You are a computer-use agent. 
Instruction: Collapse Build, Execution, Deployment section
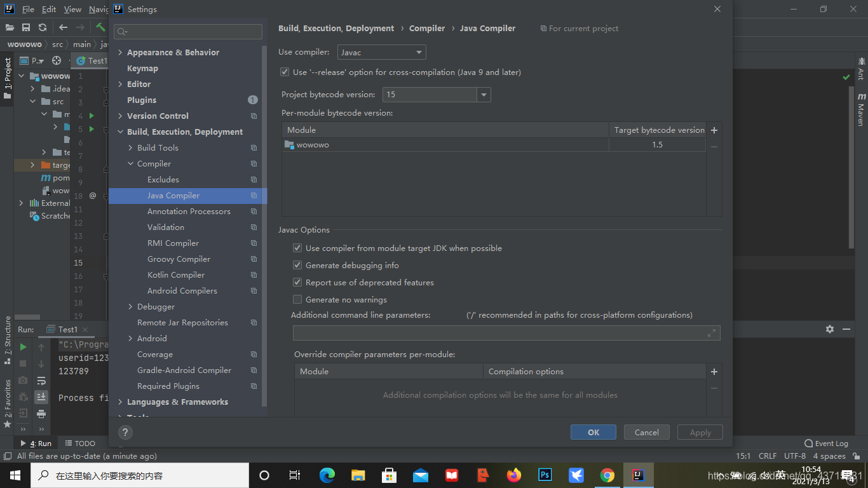click(x=120, y=132)
